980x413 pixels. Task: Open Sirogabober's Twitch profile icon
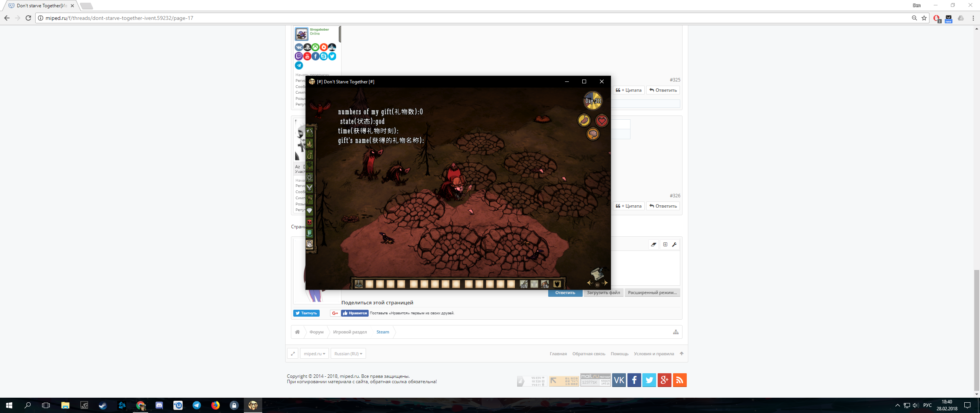(299, 56)
